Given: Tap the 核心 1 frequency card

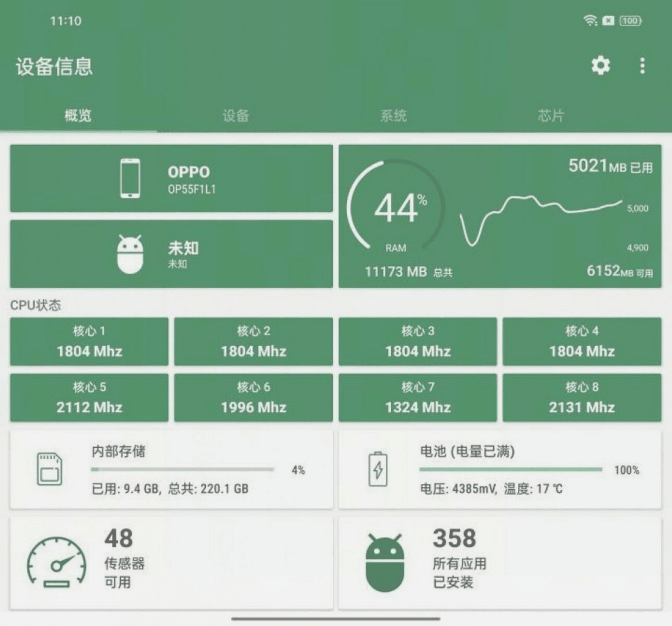Looking at the screenshot, I should (89, 342).
